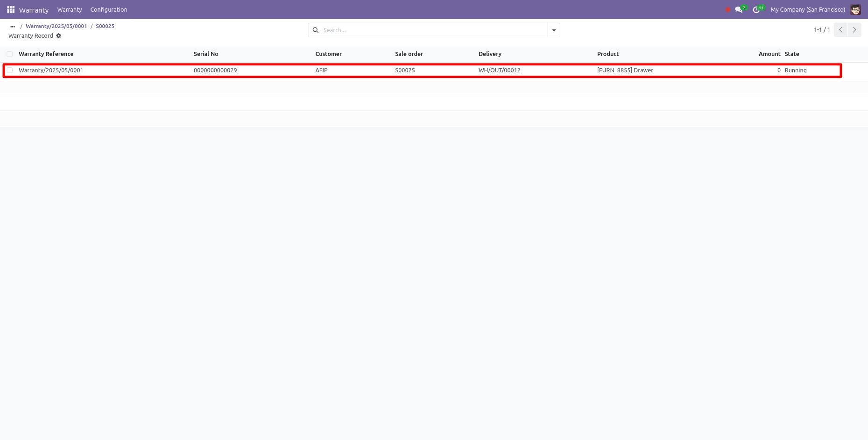Screen dimensions: 868x440
Task: Click the Running state cell
Action: (796, 70)
